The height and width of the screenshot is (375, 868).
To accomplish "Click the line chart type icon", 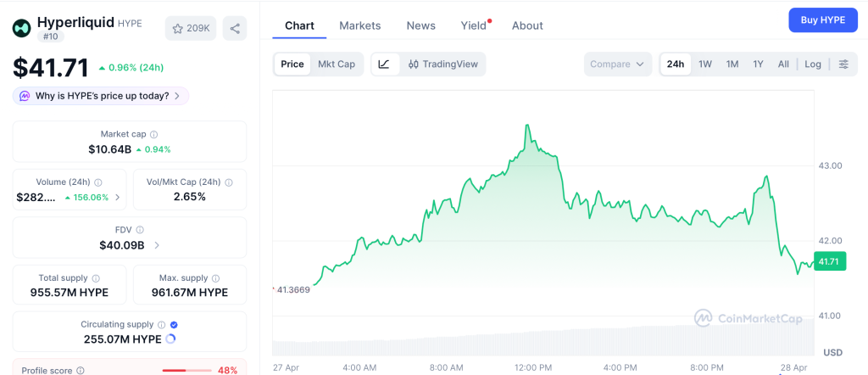I will 384,64.
